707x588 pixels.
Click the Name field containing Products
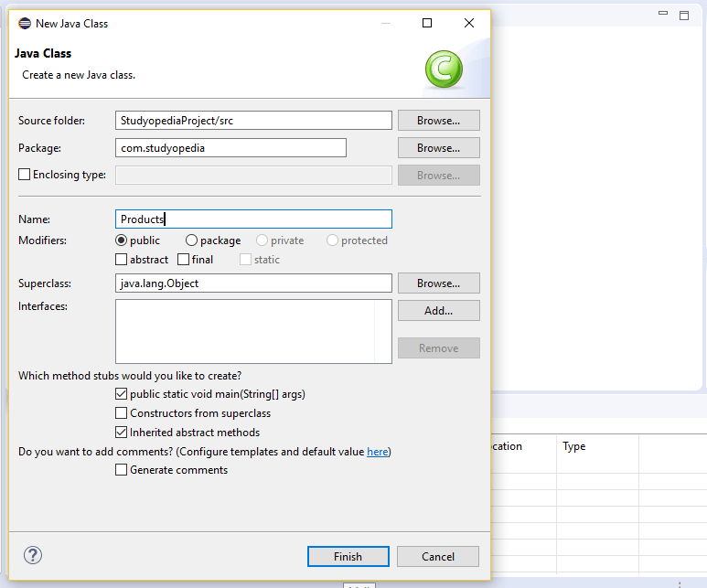click(253, 219)
